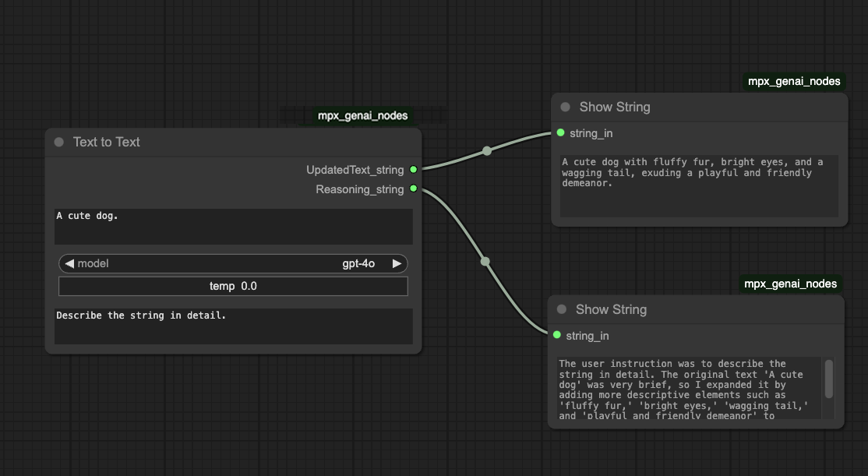This screenshot has width=868, height=476.
Task: Click the temp 0.0 value field
Action: (x=233, y=286)
